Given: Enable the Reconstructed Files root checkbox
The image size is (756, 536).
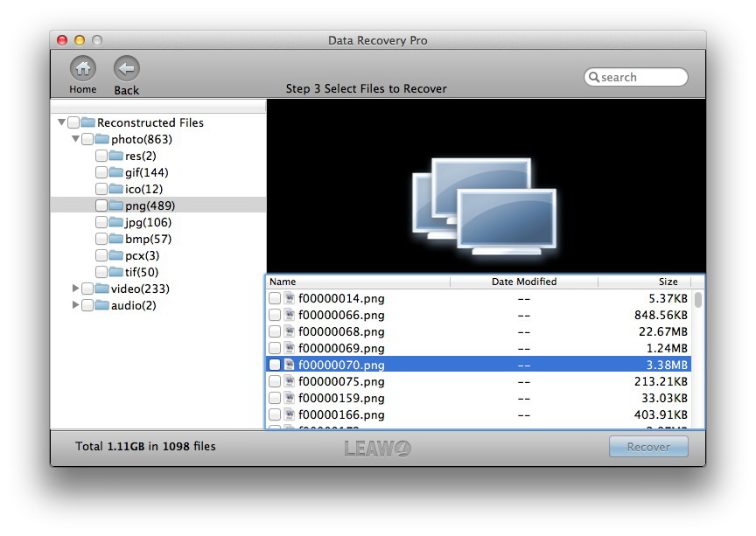Looking at the screenshot, I should [73, 122].
